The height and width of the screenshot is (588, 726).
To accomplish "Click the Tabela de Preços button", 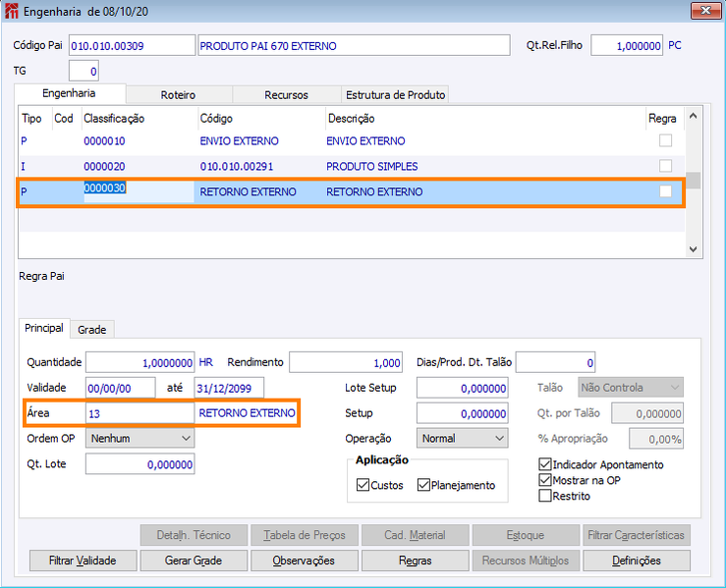I will [x=304, y=535].
